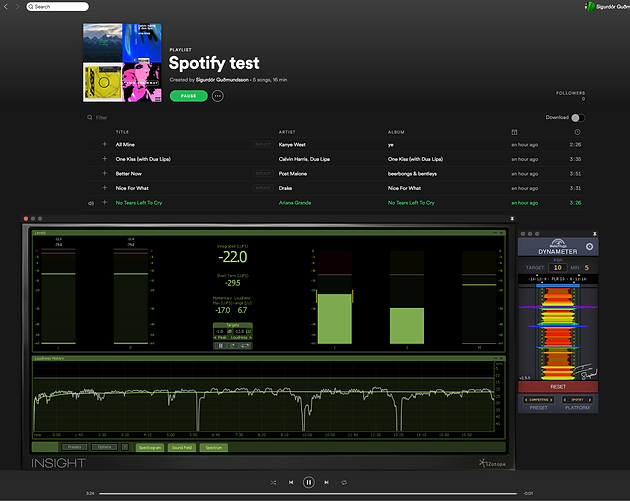Sort playlist by ARTIST column header

(287, 132)
